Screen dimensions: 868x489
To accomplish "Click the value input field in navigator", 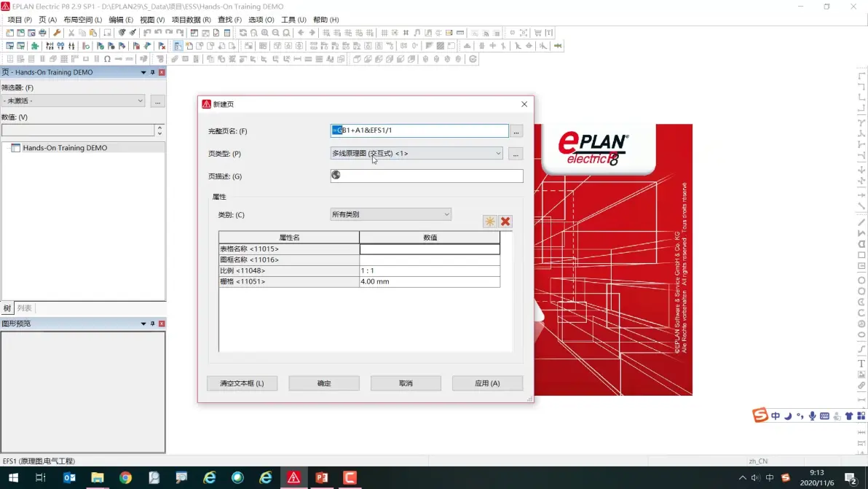I will point(78,130).
